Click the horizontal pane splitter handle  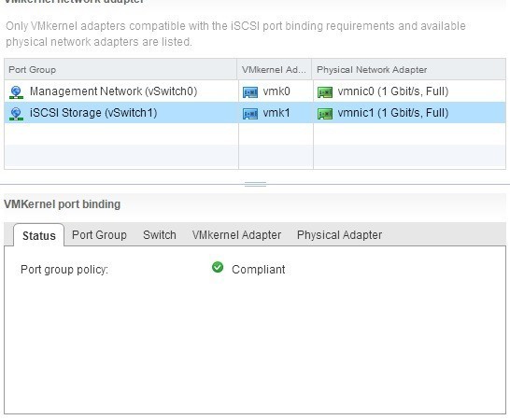click(255, 184)
